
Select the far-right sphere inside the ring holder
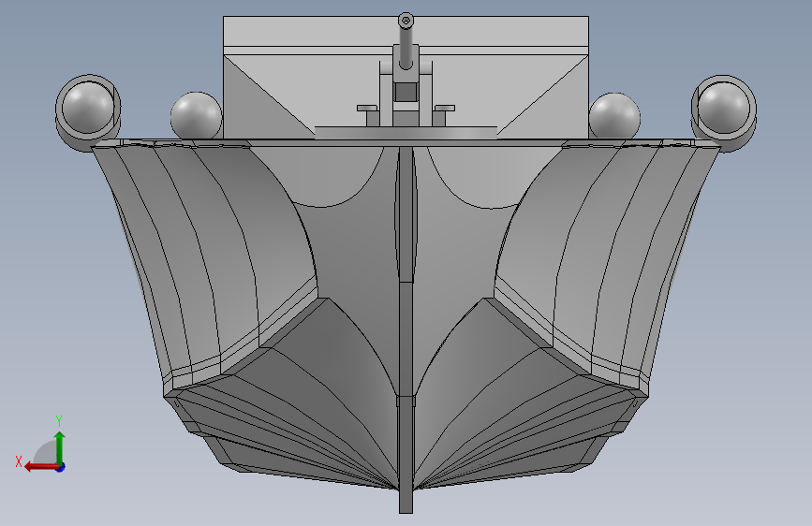pyautogui.click(x=723, y=108)
